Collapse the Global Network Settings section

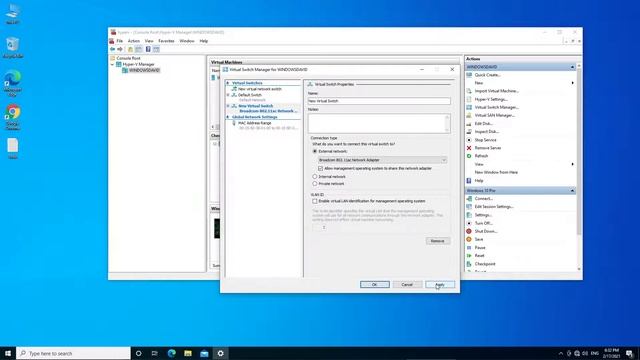pos(228,117)
